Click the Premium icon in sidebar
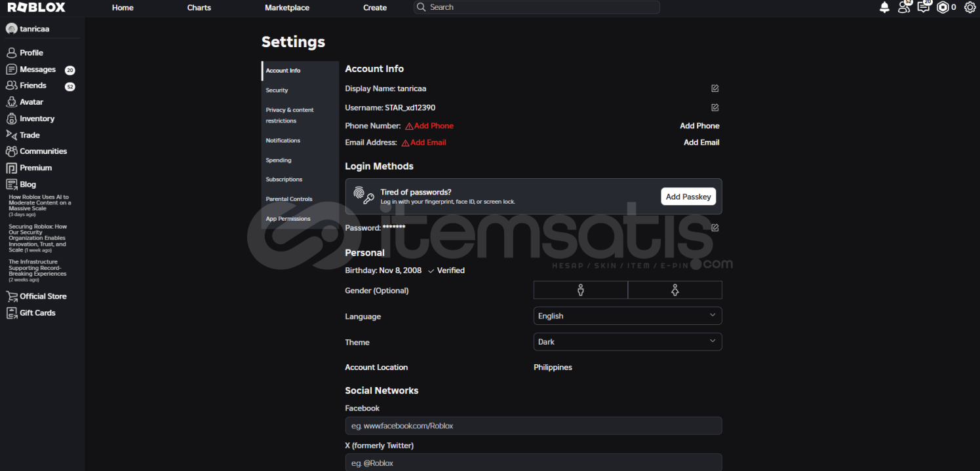The image size is (980, 471). click(11, 168)
